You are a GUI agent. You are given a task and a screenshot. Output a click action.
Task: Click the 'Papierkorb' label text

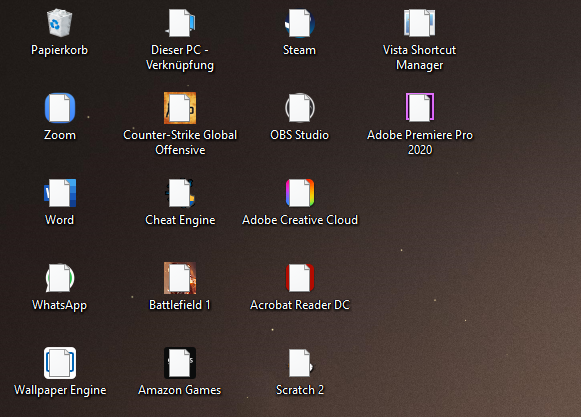(59, 50)
